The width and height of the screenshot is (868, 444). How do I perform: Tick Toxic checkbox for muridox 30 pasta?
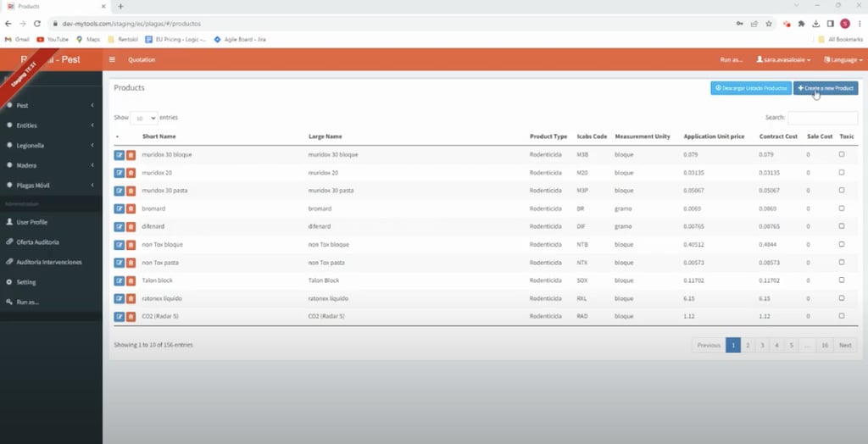(842, 190)
